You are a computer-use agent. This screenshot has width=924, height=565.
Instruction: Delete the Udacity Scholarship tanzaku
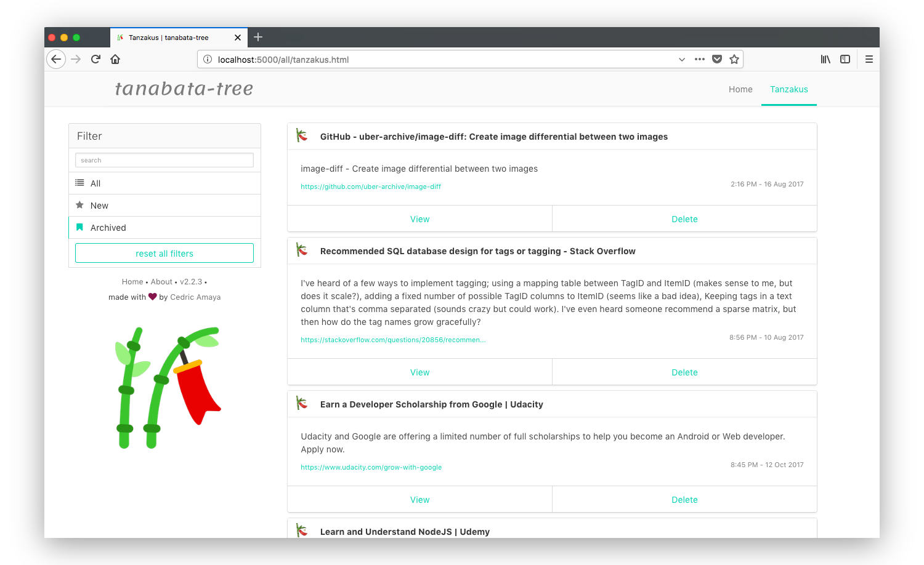684,500
